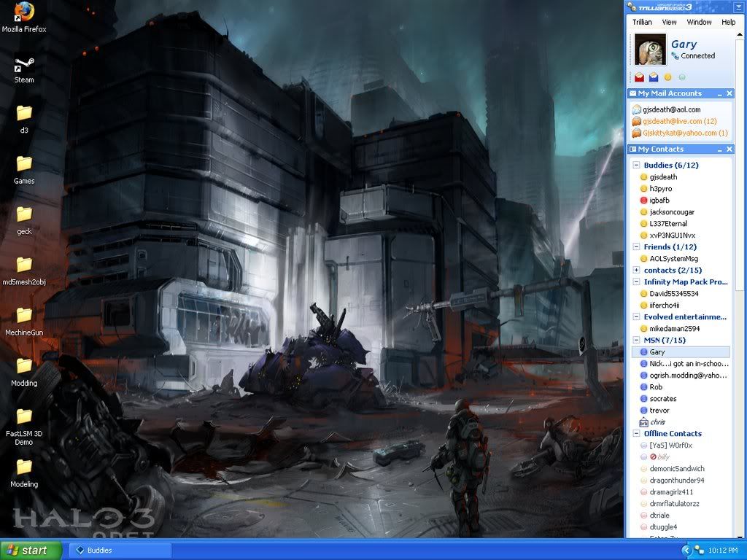Open the Trillian menu
This screenshot has height=560, width=747.
(642, 22)
